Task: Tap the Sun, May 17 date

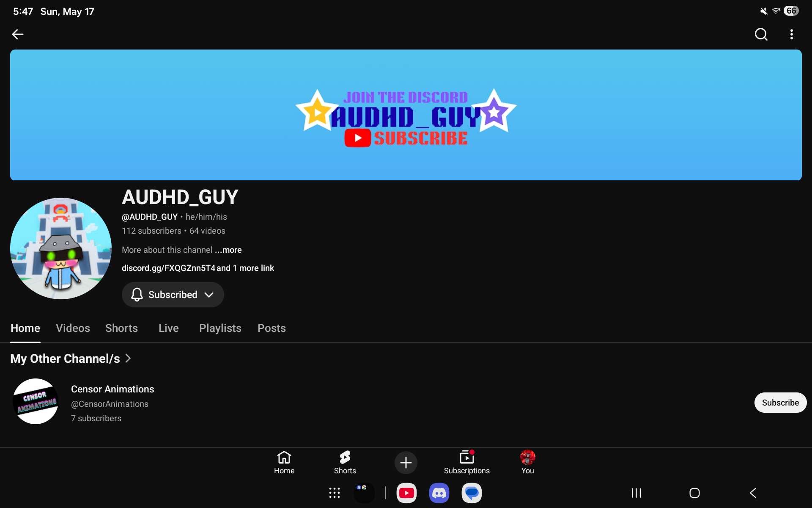Action: (67, 11)
